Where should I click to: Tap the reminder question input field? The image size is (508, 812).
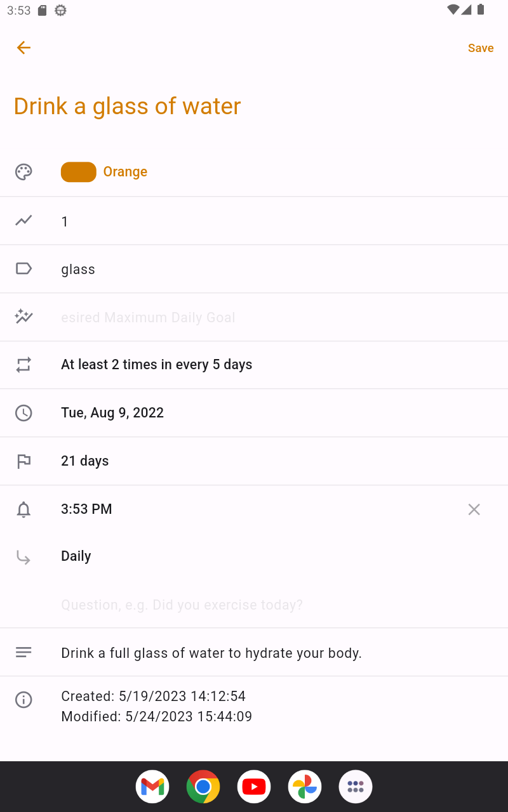coord(254,605)
